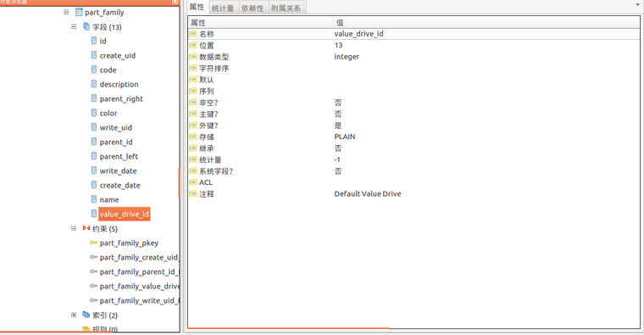Expand the 索引 (2) node

point(74,315)
